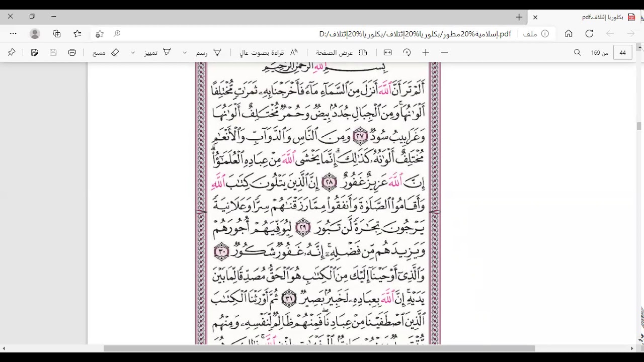Viewport: 644px width, 362px height.
Task: Go to the browser home page
Action: point(569,34)
